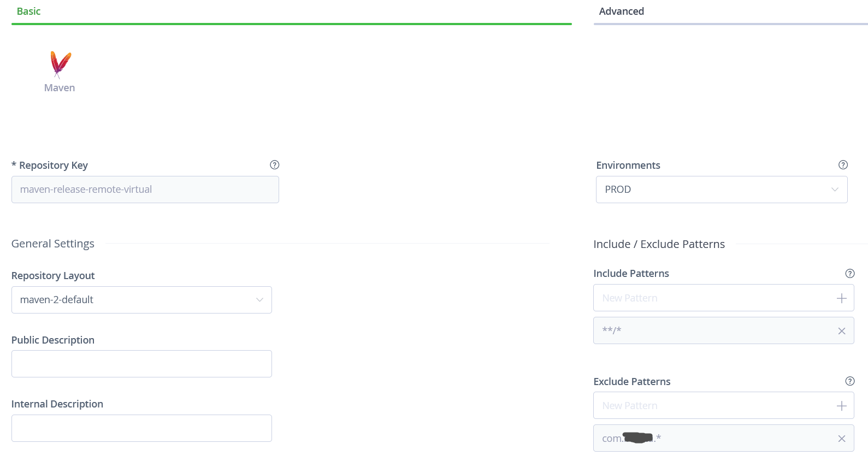The width and height of the screenshot is (868, 461).
Task: Switch to the Advanced tab
Action: click(x=621, y=11)
